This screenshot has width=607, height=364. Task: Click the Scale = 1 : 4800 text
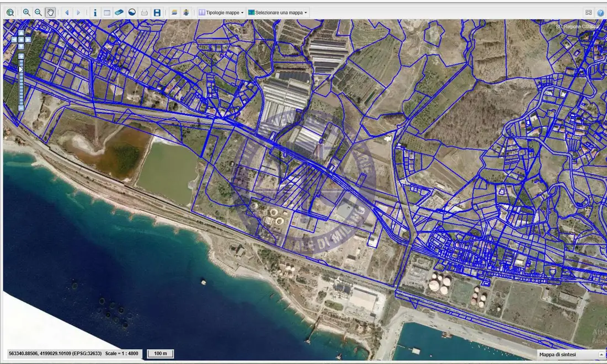tap(121, 354)
